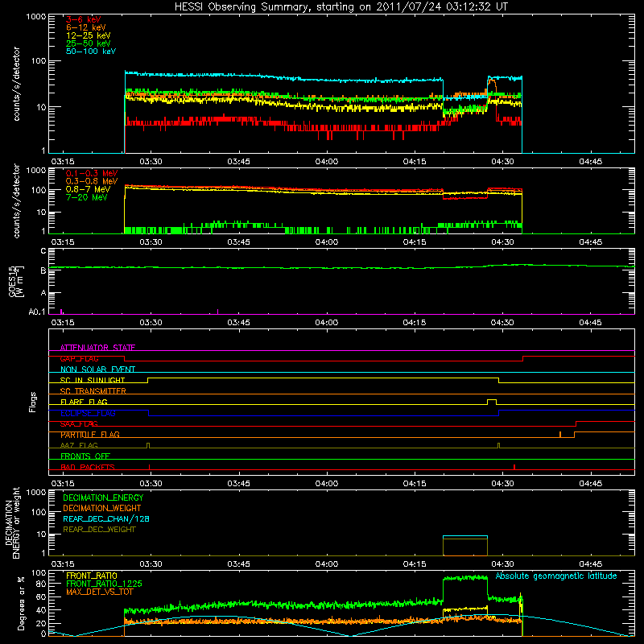Select the 3-6 keV legend label
644x644 pixels.
[x=83, y=19]
